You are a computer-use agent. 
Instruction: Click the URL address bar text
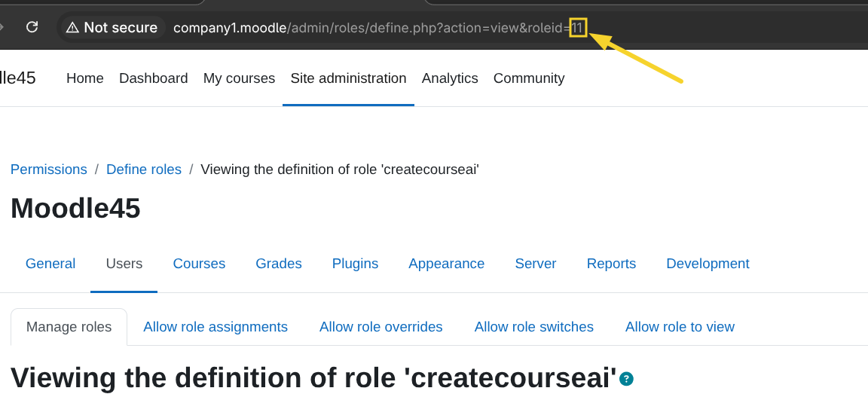click(x=369, y=28)
